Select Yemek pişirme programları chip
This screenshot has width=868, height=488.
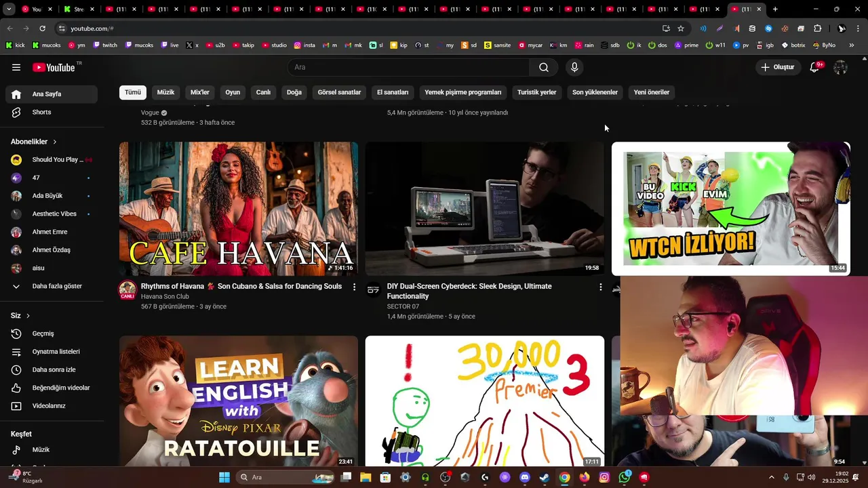(x=463, y=92)
